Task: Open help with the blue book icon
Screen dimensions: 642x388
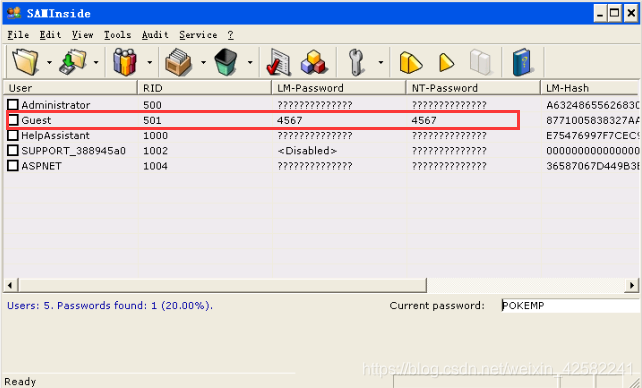Action: click(x=522, y=62)
